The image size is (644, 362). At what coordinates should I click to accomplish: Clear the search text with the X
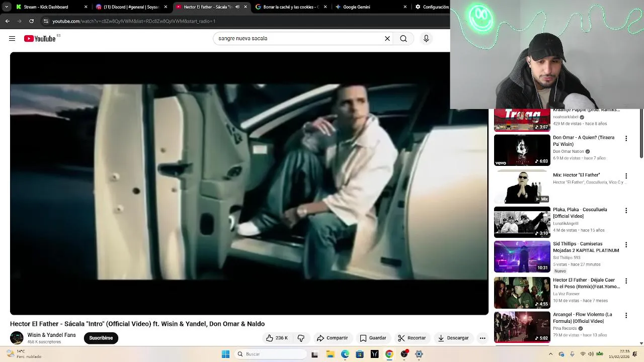[387, 39]
